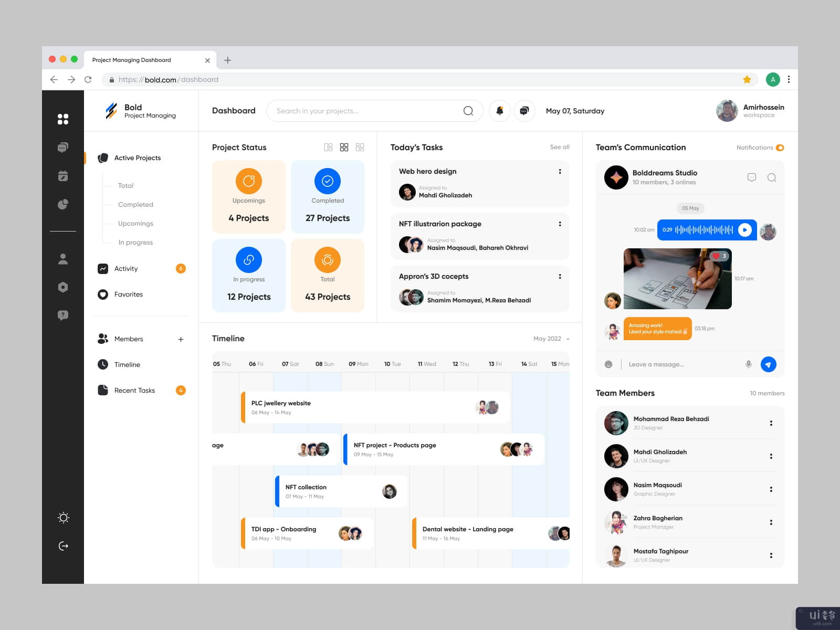This screenshot has width=840, height=630.
Task: Open options menu for Web hero design
Action: [560, 172]
